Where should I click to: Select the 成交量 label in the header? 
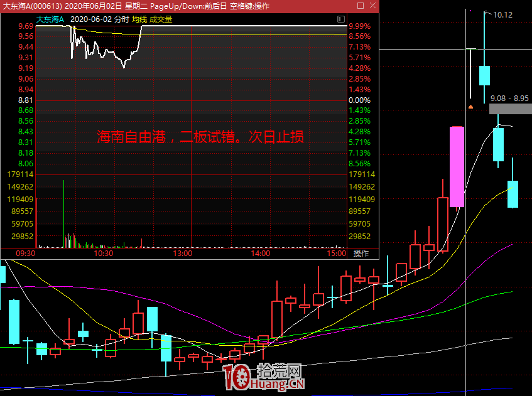[x=161, y=19]
